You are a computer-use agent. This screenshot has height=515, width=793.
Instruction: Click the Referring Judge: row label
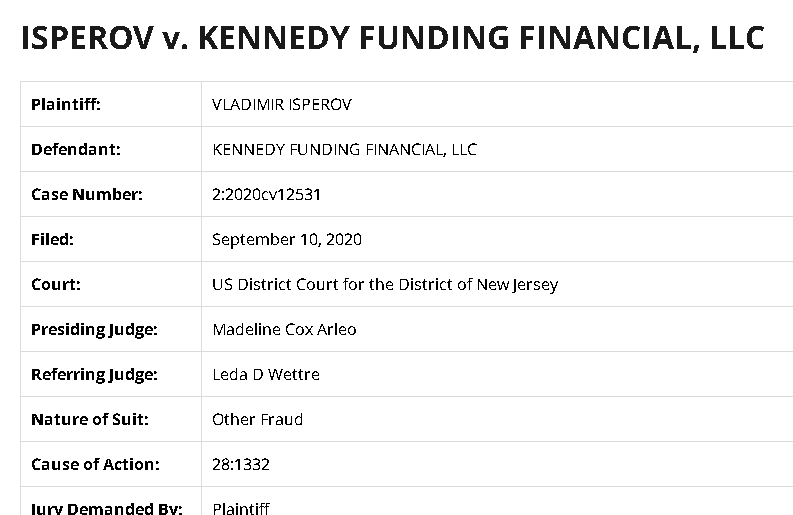[94, 375]
